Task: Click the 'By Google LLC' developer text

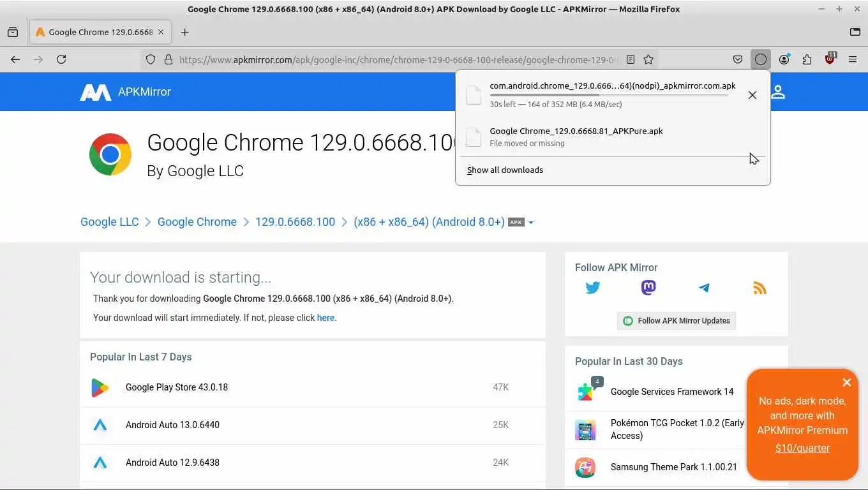Action: 195,171
